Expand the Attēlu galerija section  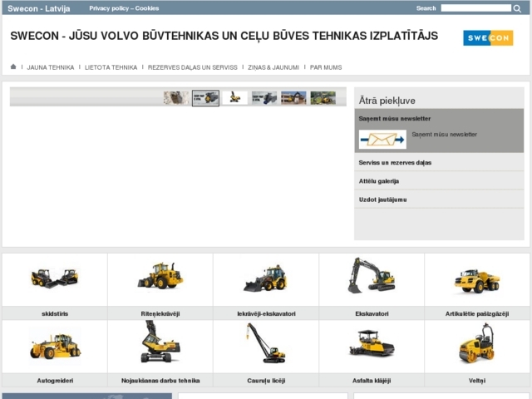tap(379, 180)
